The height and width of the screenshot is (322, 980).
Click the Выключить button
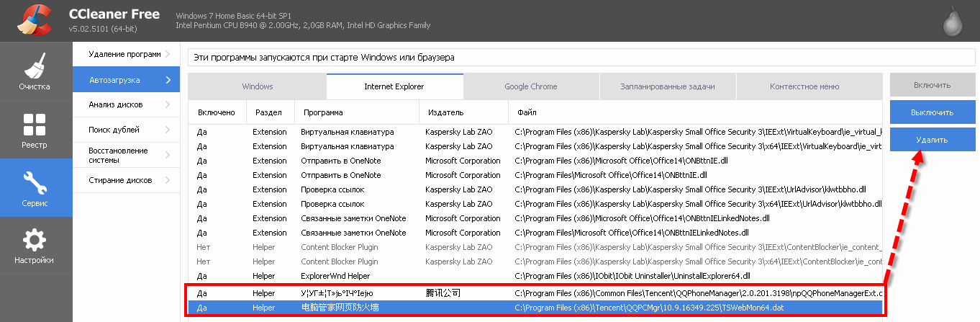point(933,112)
